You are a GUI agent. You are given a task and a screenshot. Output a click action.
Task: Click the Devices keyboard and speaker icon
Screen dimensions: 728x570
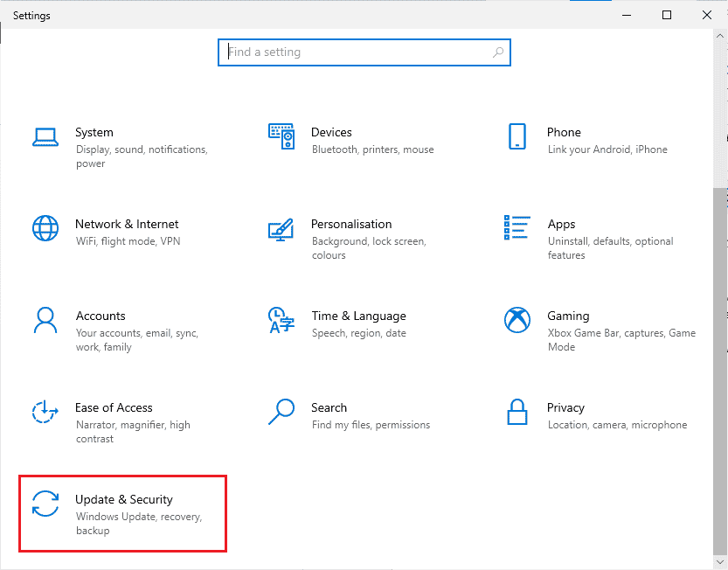[x=281, y=136]
